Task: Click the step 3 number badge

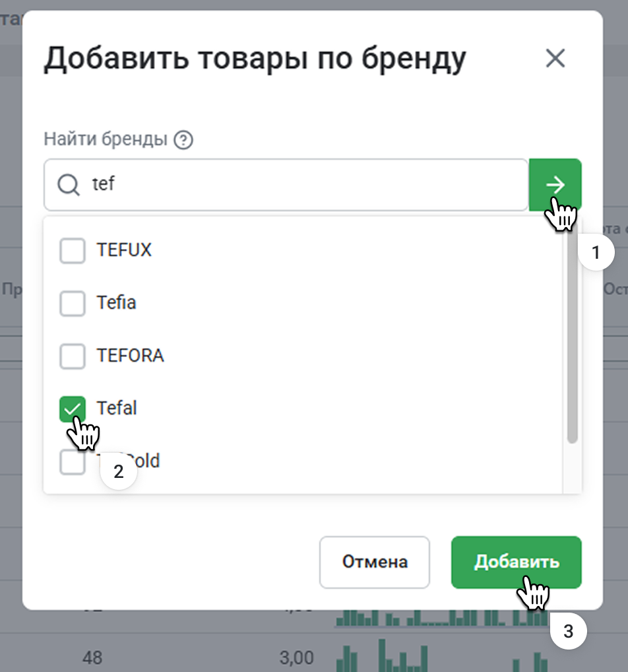Action: [568, 632]
